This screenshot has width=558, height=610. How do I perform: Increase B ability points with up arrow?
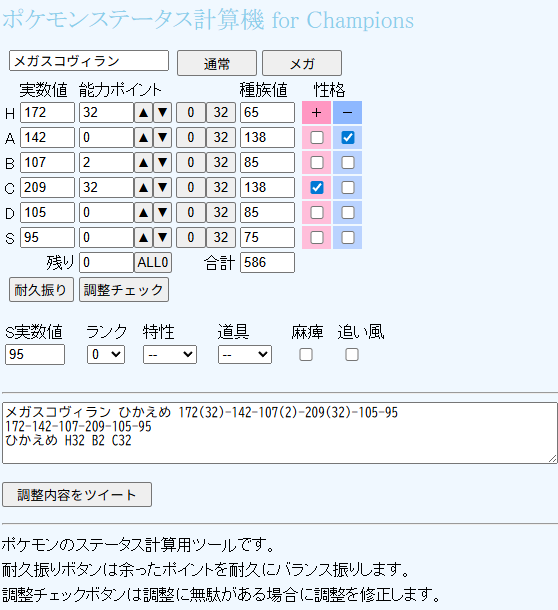143,162
